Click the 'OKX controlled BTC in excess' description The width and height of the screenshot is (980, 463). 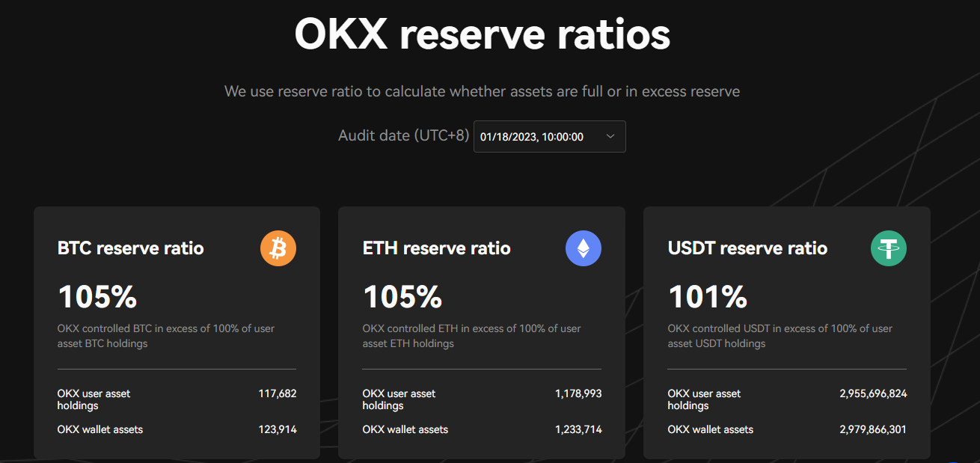click(x=167, y=336)
